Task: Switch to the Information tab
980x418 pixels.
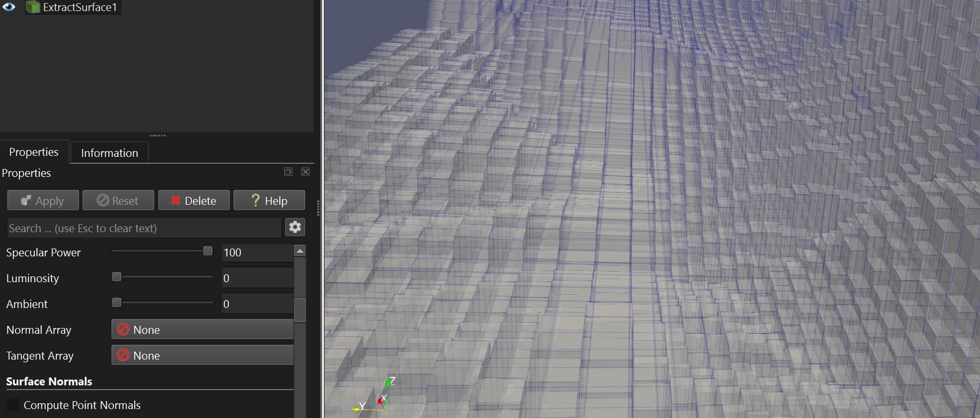Action: point(109,153)
